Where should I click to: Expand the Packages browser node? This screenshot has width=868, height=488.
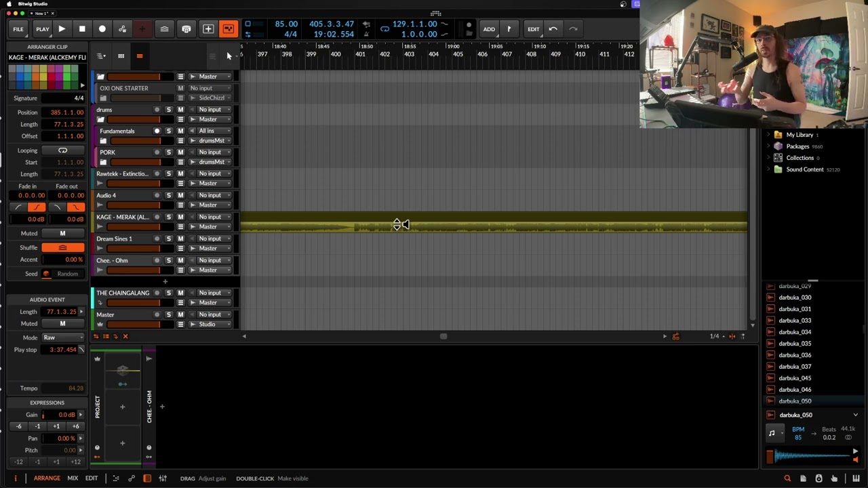coord(768,146)
